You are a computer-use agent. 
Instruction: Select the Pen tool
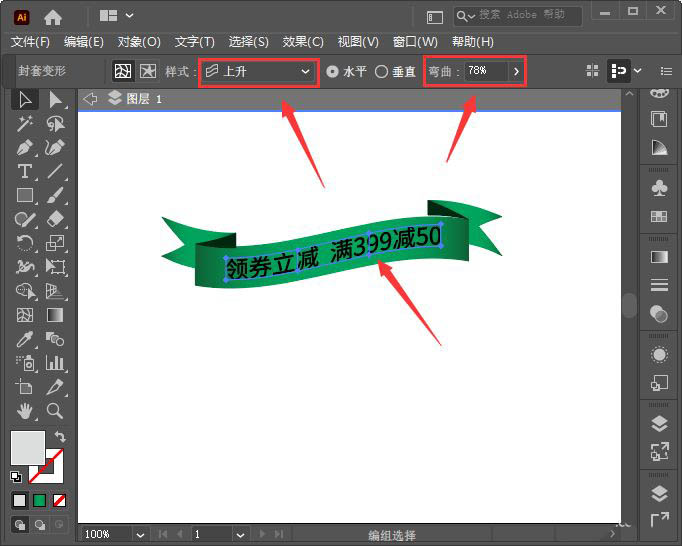[x=25, y=147]
